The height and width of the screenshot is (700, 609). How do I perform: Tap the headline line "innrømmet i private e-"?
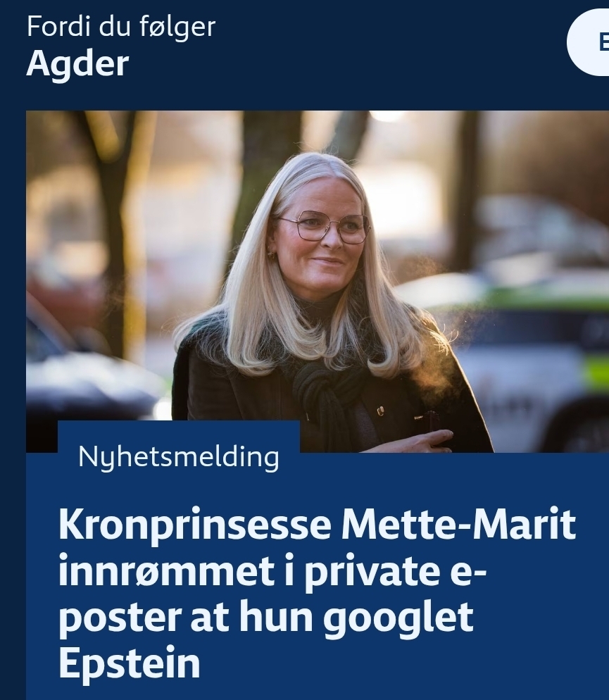point(272,570)
